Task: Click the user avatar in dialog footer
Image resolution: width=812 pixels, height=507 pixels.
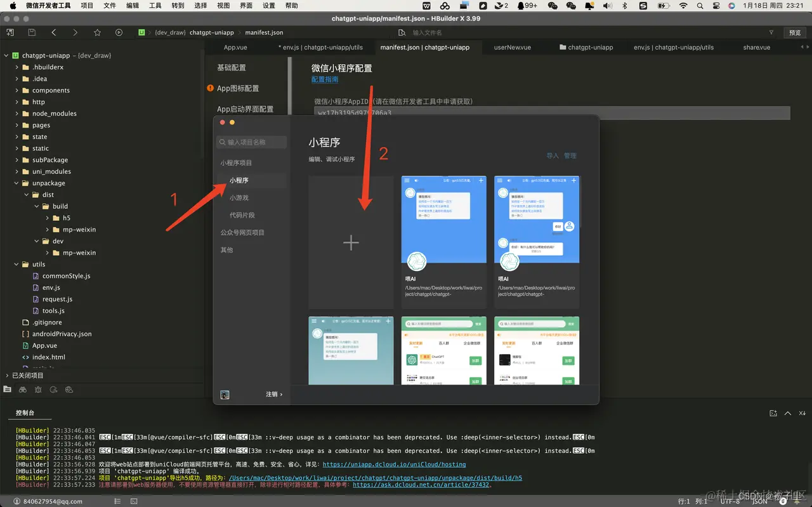Action: 225,394
